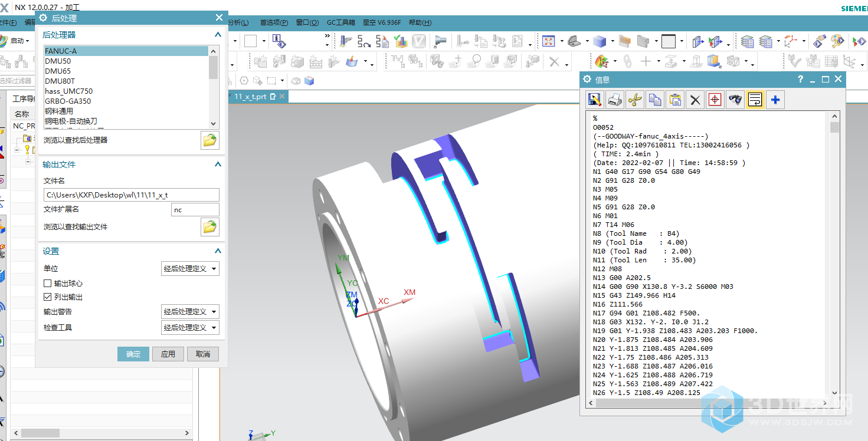The width and height of the screenshot is (868, 441).
Task: Select DMU80T postprocessor
Action: (126, 81)
